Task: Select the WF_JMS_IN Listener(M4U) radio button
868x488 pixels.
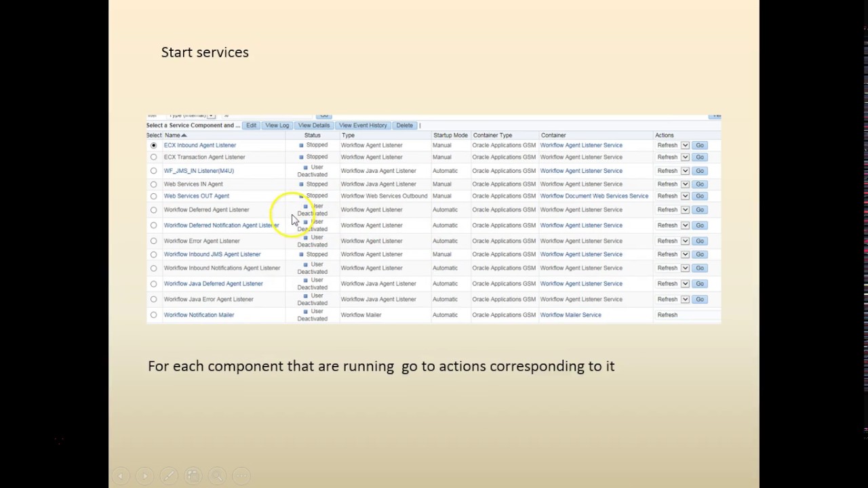Action: click(x=154, y=171)
